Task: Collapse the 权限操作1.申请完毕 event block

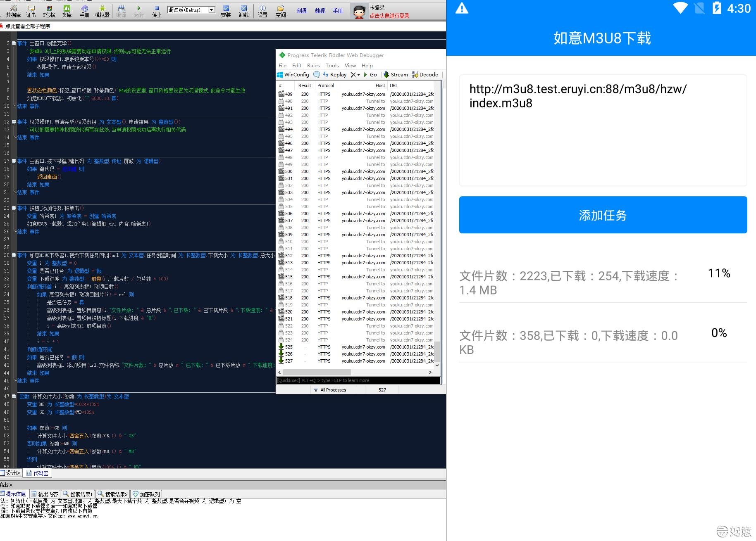Action: point(14,122)
